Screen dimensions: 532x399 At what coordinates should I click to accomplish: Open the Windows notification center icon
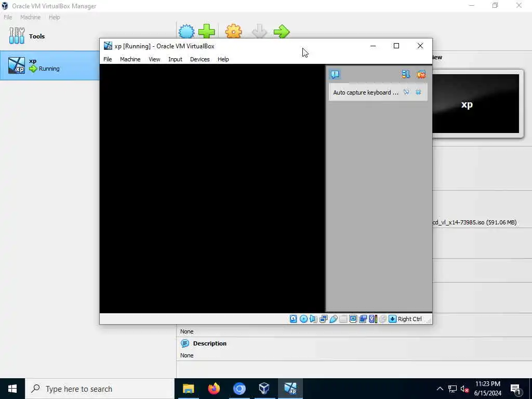pyautogui.click(x=515, y=389)
